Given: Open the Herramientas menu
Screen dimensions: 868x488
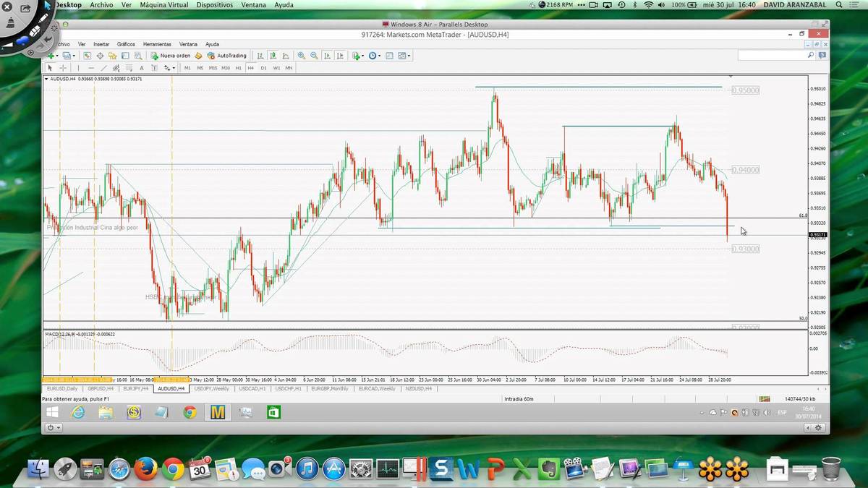Looking at the screenshot, I should 157,44.
